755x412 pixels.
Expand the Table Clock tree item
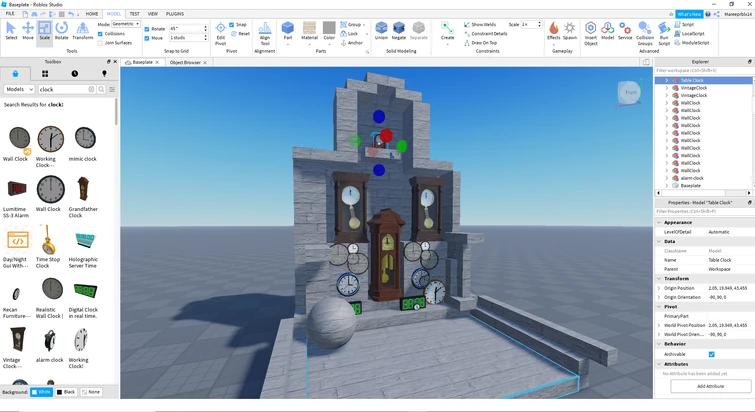tap(667, 80)
